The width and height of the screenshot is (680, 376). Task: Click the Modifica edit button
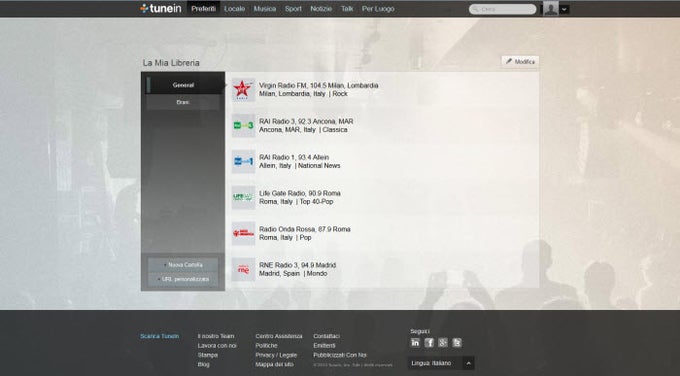click(520, 62)
